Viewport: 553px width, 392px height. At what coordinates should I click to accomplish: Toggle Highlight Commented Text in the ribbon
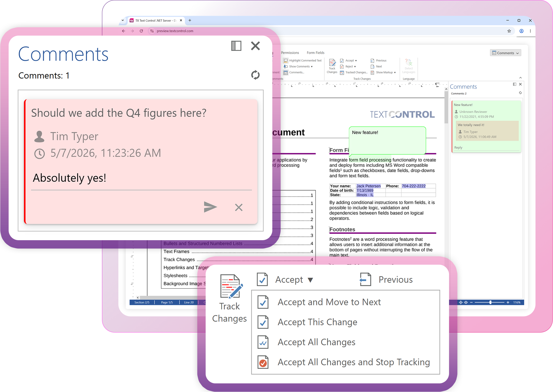pos(302,60)
